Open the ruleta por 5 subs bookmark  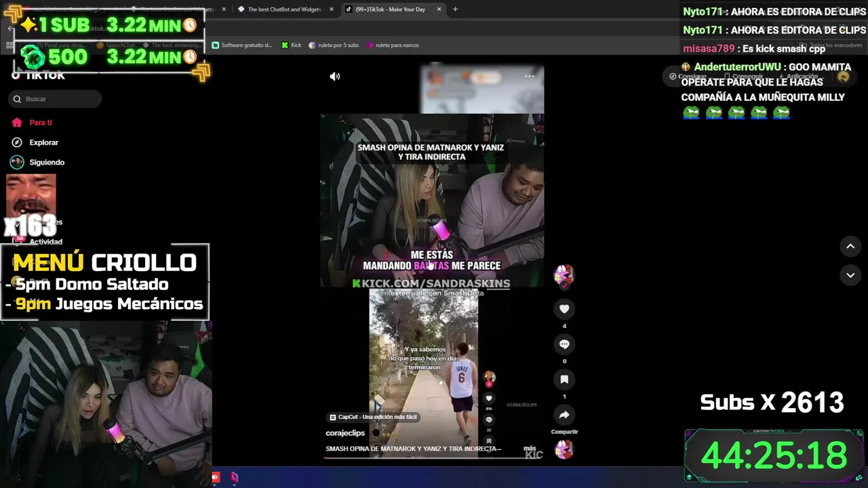334,45
